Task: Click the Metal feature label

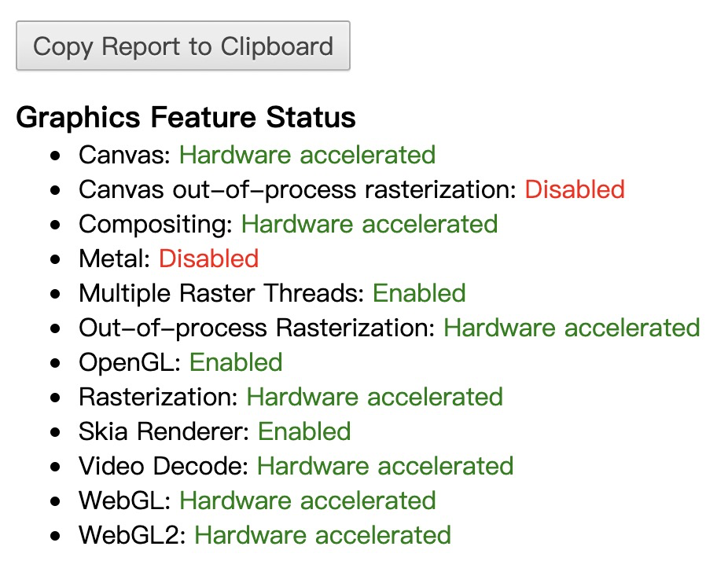Action: coord(115,258)
